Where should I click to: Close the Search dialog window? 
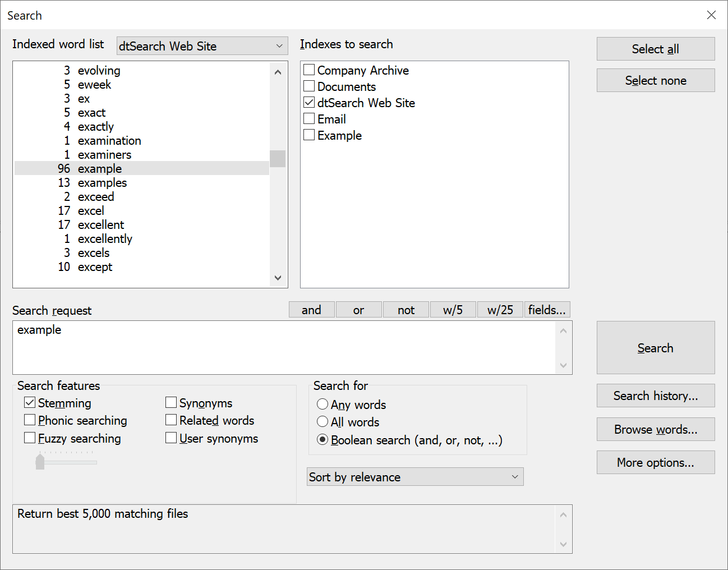[x=711, y=15]
